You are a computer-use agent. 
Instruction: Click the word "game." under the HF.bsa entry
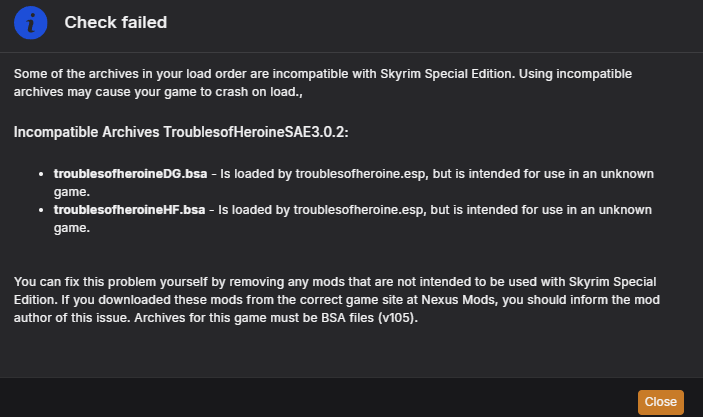[x=72, y=228]
